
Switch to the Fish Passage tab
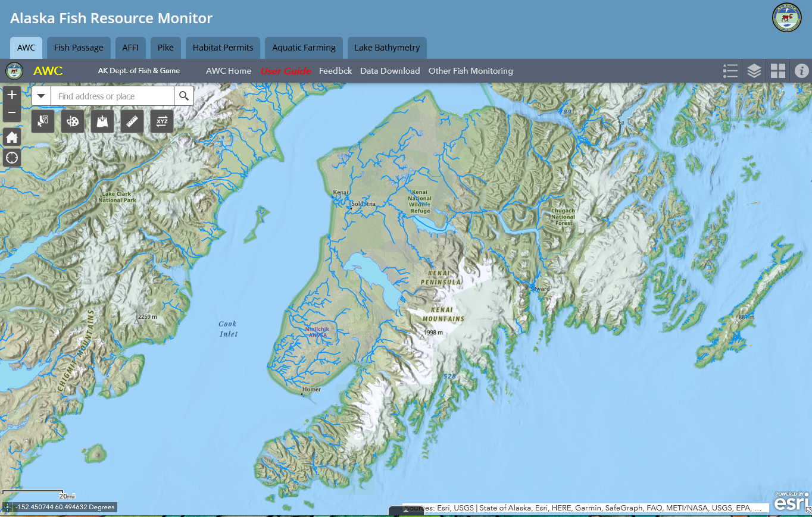(79, 48)
